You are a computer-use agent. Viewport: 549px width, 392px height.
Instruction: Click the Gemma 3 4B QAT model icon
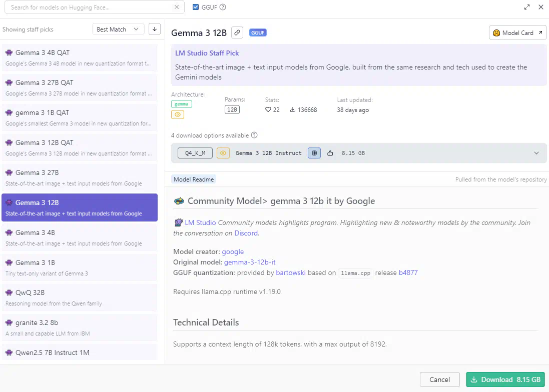click(x=9, y=52)
